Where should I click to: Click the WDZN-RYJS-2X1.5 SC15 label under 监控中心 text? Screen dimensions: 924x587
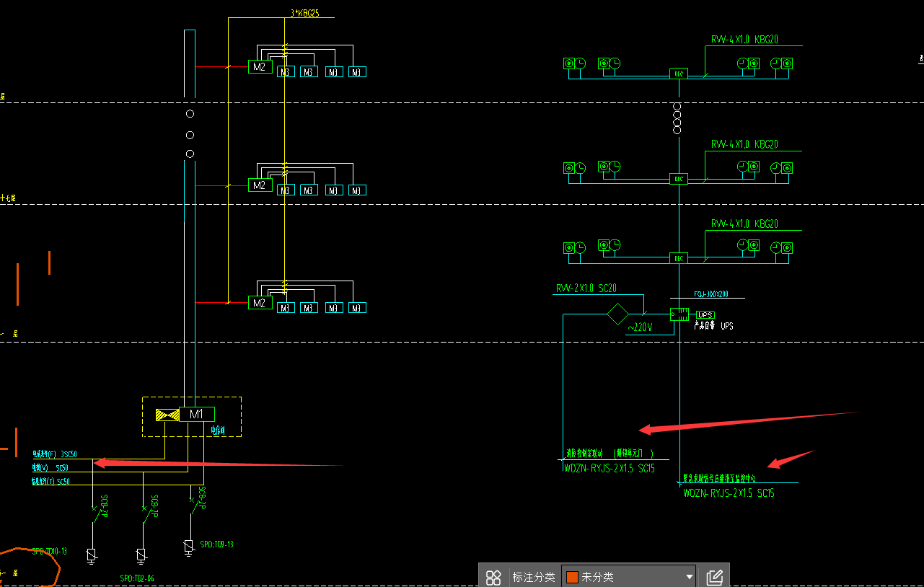(729, 493)
